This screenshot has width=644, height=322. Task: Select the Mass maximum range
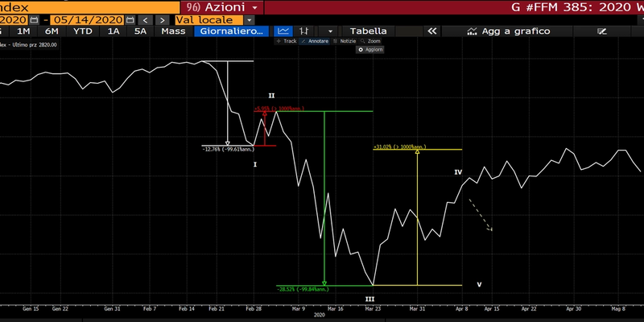click(173, 31)
